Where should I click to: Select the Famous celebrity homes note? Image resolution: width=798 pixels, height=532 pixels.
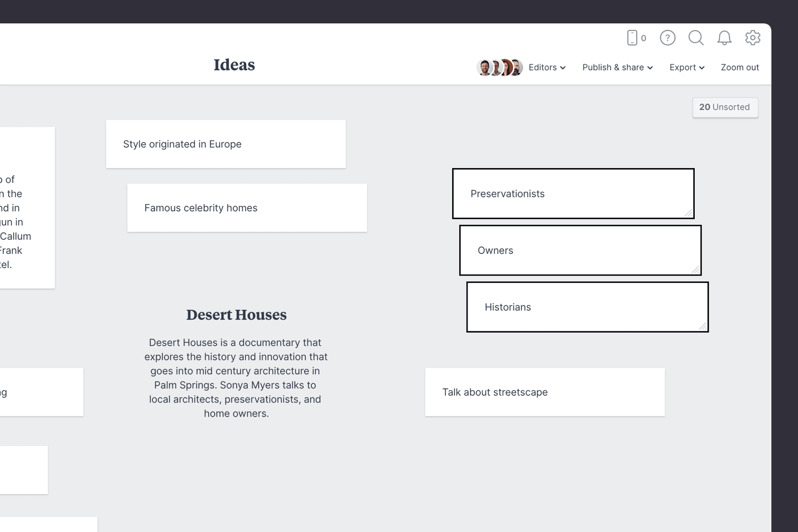[247, 208]
